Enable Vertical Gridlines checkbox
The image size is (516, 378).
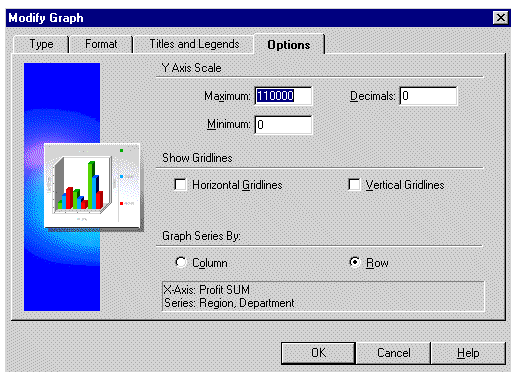click(x=354, y=184)
